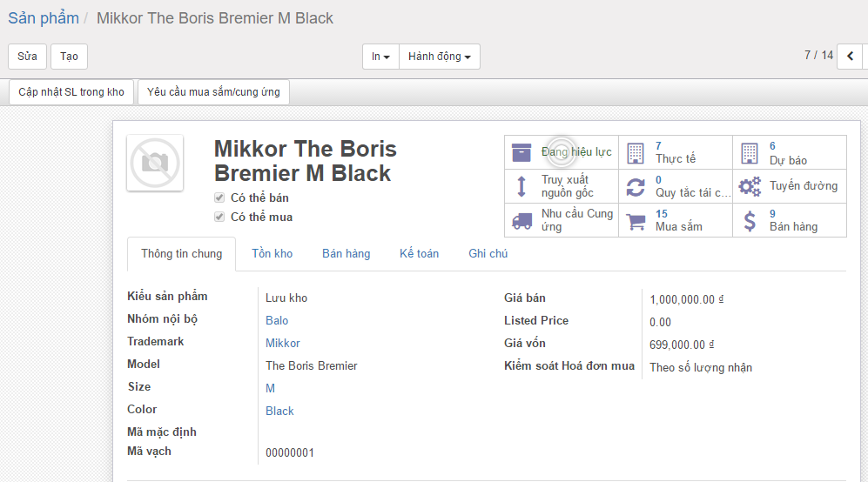Image resolution: width=868 pixels, height=482 pixels.
Task: Click the Lưu kho product type value
Action: 286,298
